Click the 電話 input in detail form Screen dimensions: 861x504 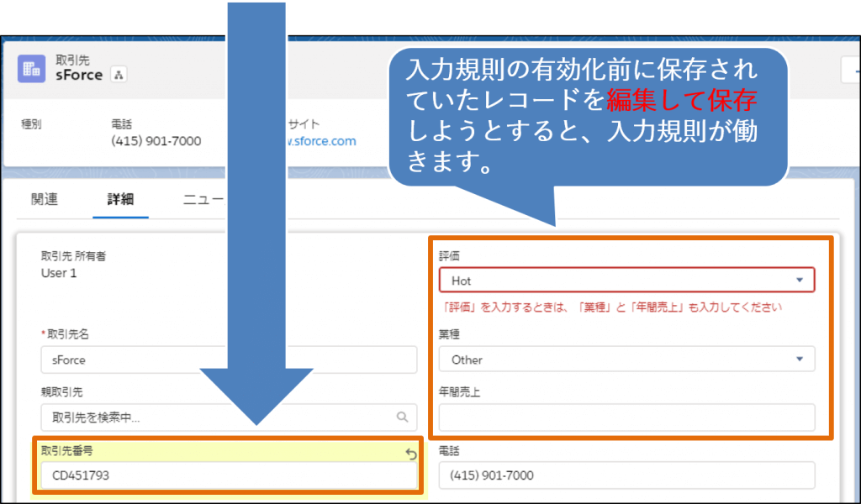coord(626,475)
